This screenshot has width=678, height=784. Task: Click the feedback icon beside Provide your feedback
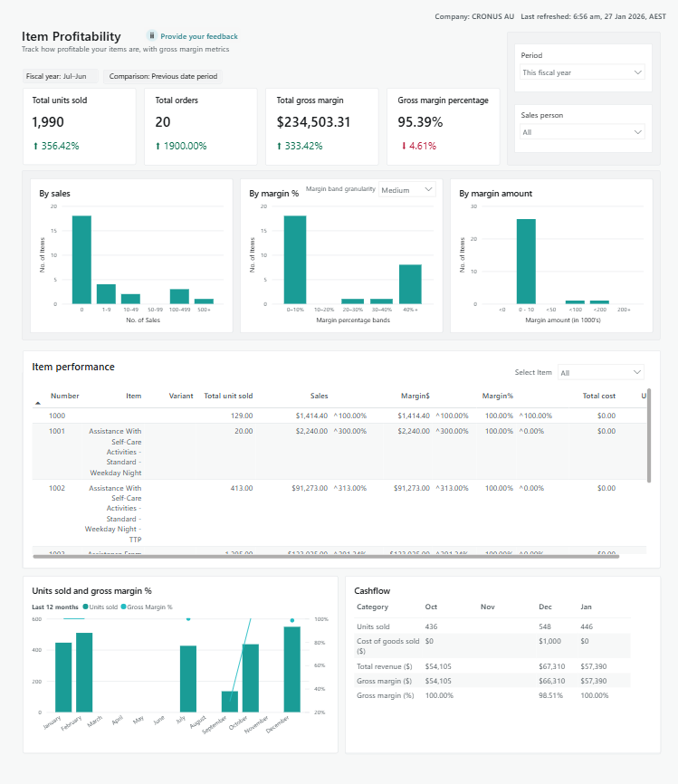click(x=152, y=35)
